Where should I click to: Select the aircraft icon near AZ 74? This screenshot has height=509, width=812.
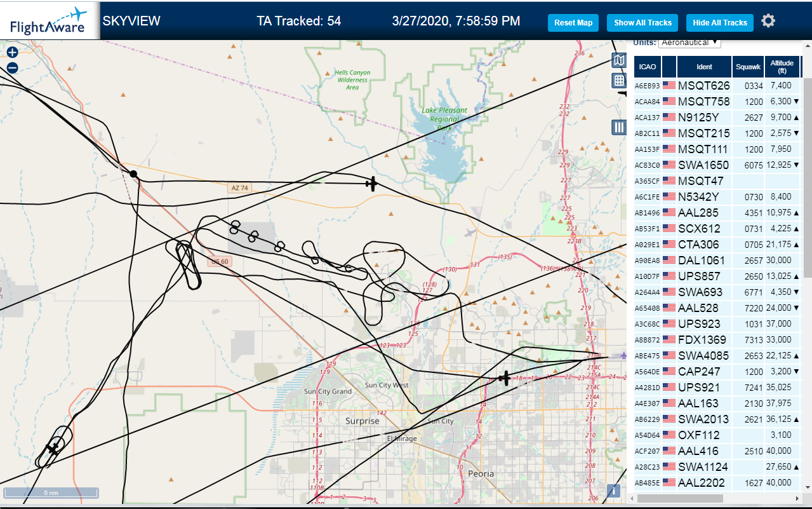371,184
